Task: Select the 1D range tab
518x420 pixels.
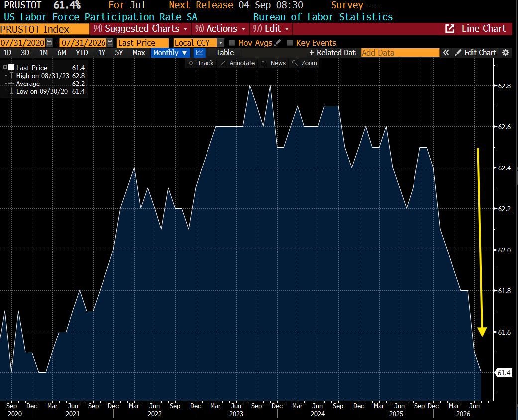Action: tap(7, 53)
